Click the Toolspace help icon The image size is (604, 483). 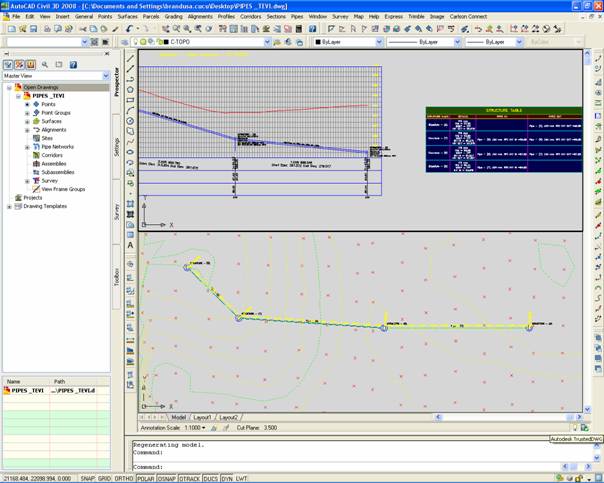click(x=73, y=65)
